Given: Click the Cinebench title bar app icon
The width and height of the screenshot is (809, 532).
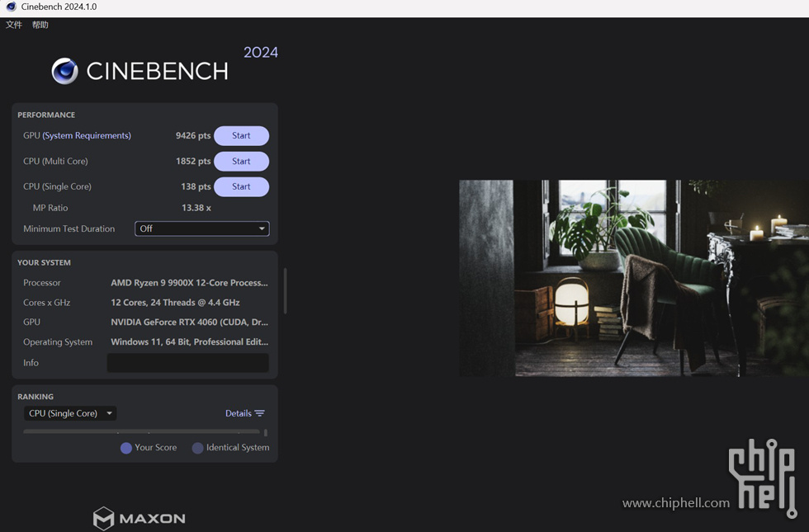Looking at the screenshot, I should tap(11, 7).
